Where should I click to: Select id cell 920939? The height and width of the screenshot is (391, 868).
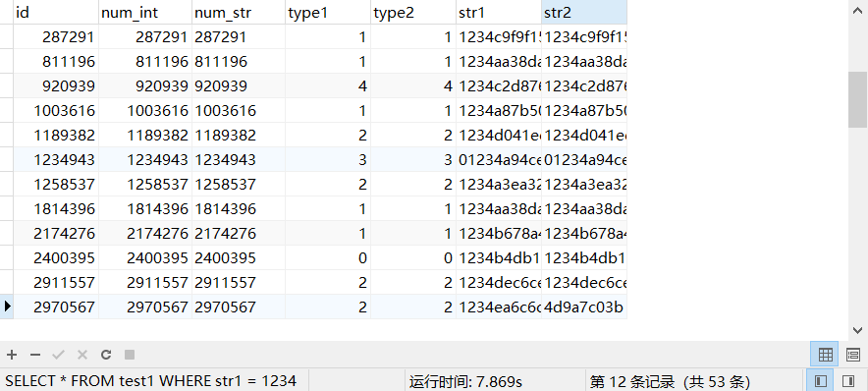pos(56,85)
